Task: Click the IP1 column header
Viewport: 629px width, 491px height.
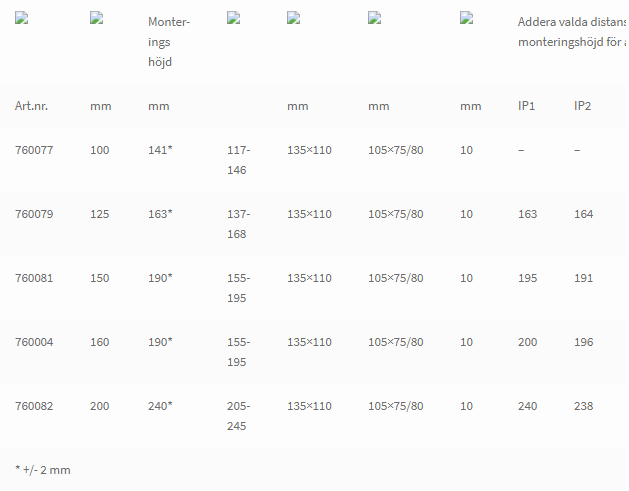Action: point(526,106)
